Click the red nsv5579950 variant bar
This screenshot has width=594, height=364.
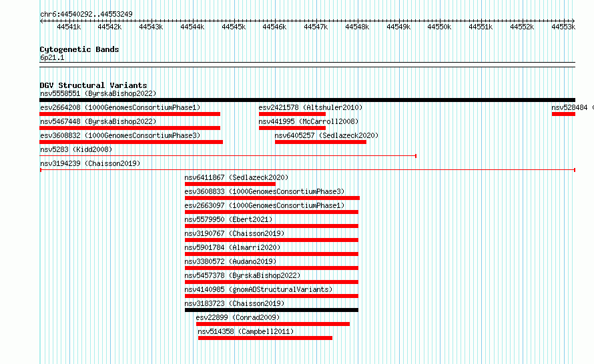pyautogui.click(x=271, y=226)
